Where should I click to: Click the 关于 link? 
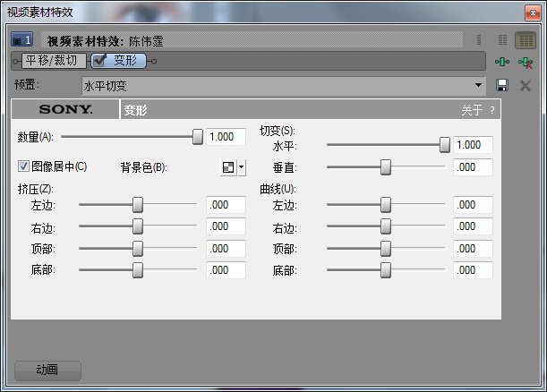click(472, 110)
